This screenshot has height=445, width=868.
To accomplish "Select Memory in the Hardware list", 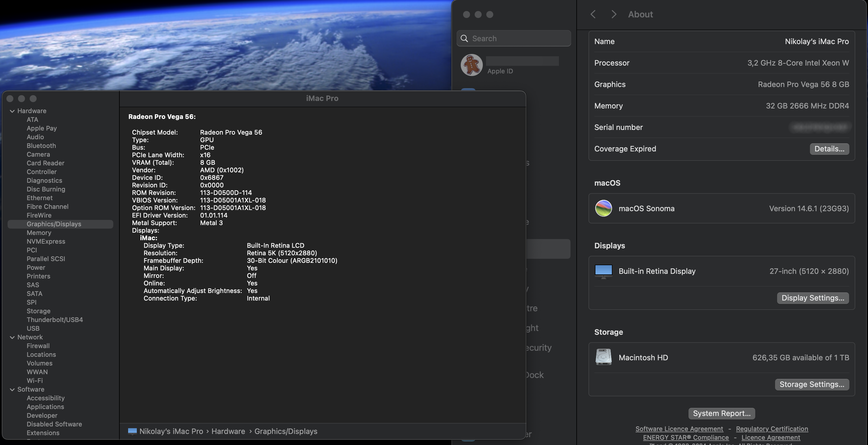I will (x=39, y=233).
